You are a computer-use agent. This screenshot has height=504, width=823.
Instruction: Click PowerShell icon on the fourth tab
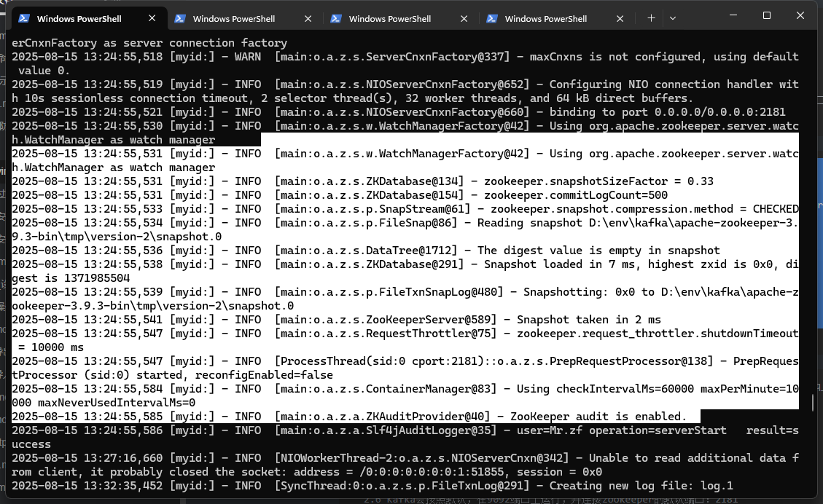(x=491, y=18)
